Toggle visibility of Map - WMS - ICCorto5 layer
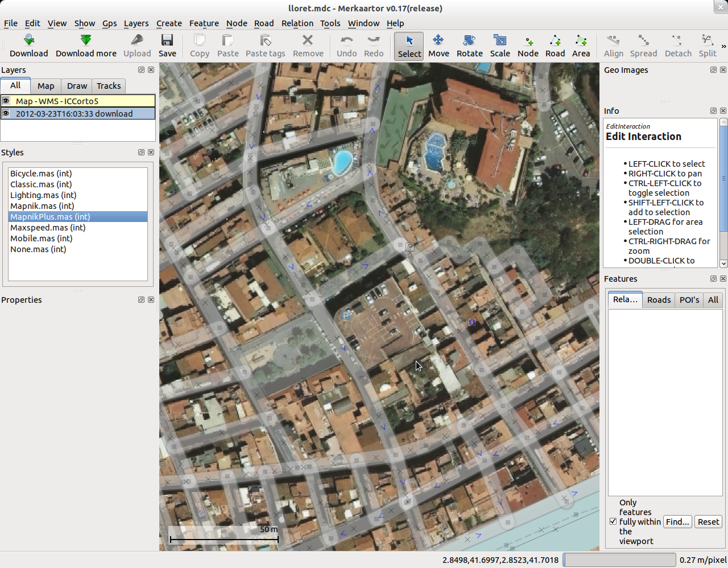The image size is (728, 568). (x=6, y=101)
